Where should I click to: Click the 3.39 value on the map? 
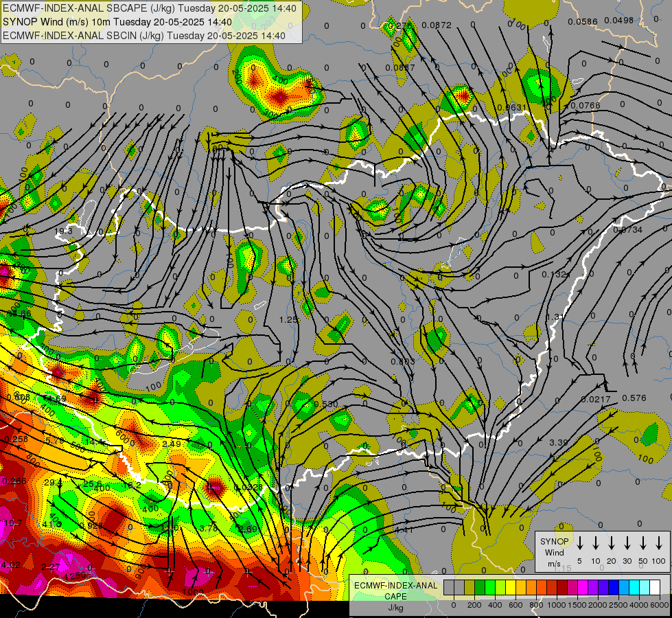pyautogui.click(x=559, y=442)
